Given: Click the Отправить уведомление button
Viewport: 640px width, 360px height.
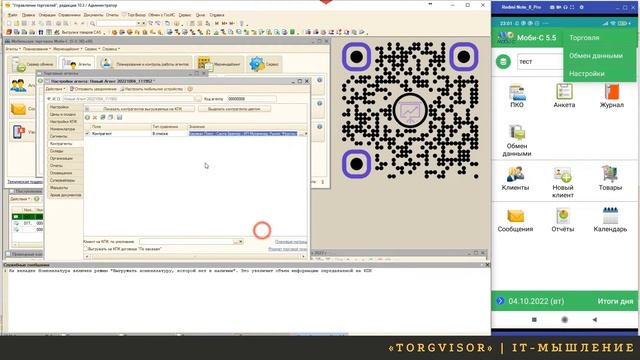Looking at the screenshot, I should (x=93, y=89).
